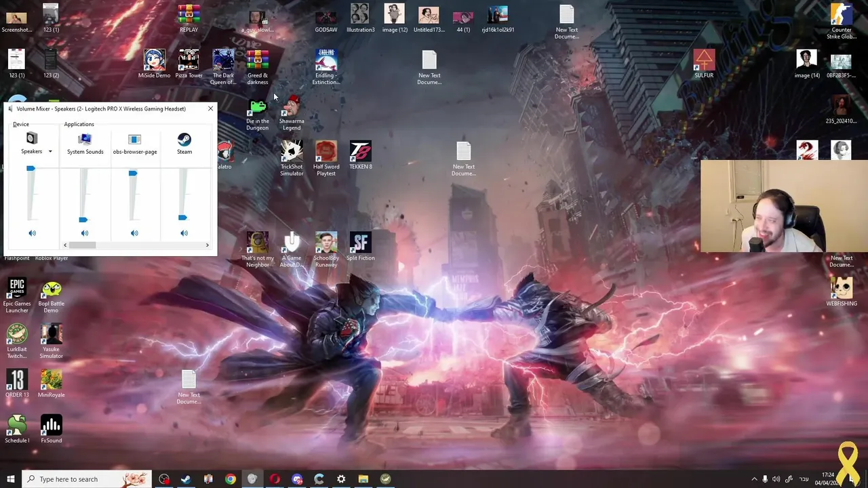Click the Speakers device icon in mixer
Image resolution: width=868 pixels, height=488 pixels.
[31, 138]
